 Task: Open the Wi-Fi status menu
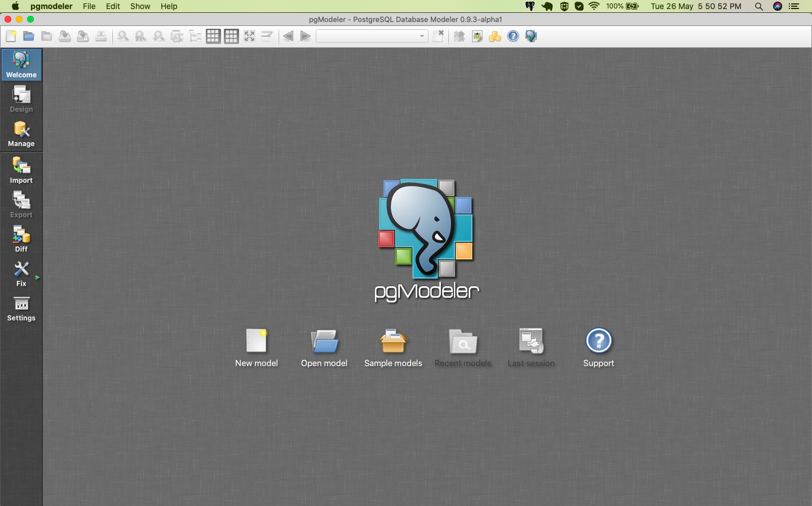tap(594, 6)
